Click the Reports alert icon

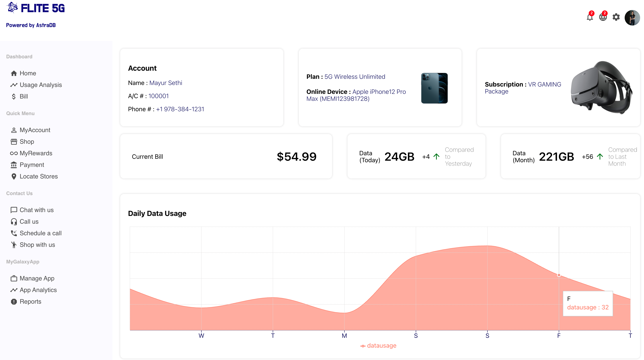14,301
